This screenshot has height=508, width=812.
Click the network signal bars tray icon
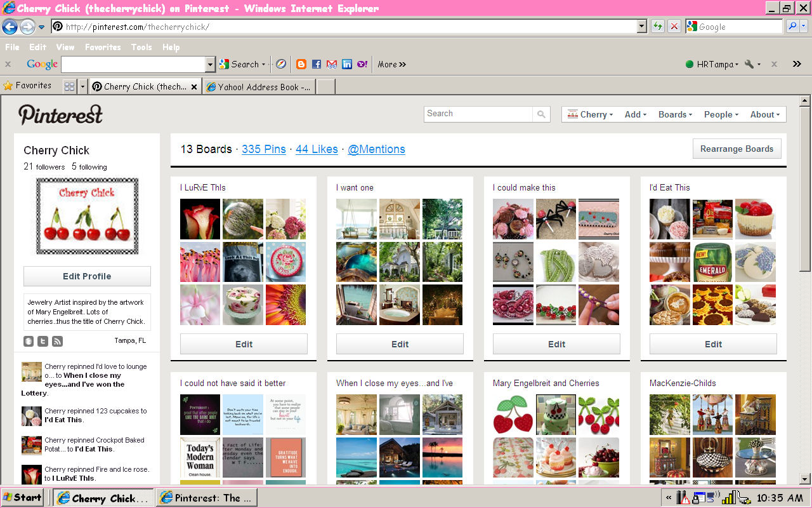730,497
